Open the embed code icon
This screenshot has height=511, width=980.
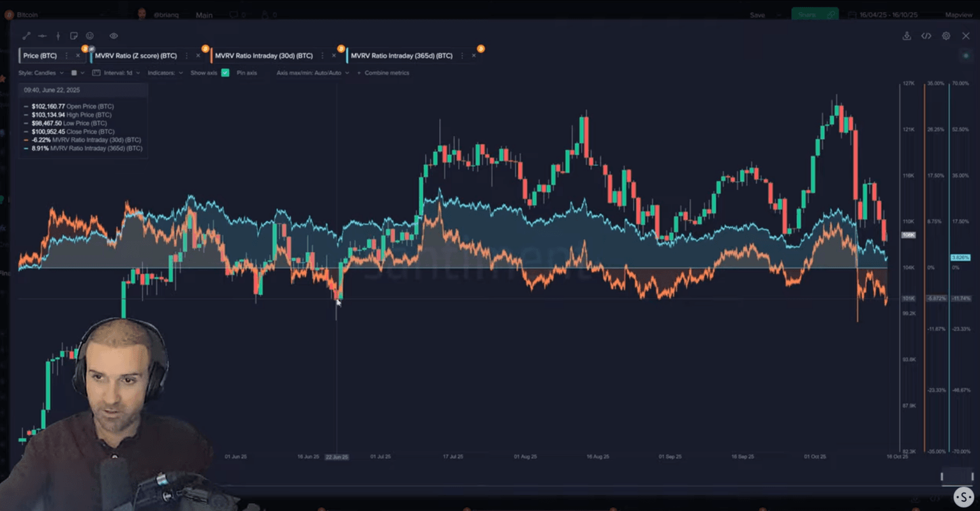pos(926,36)
